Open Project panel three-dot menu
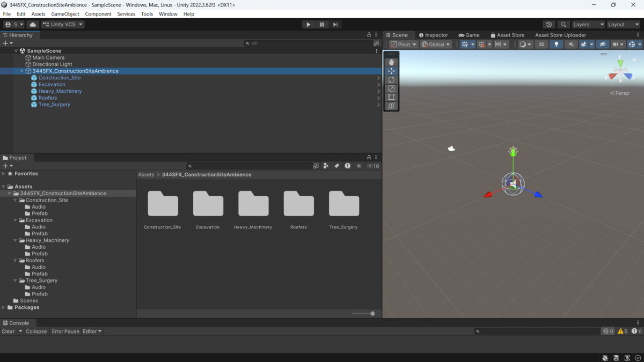 [376, 157]
